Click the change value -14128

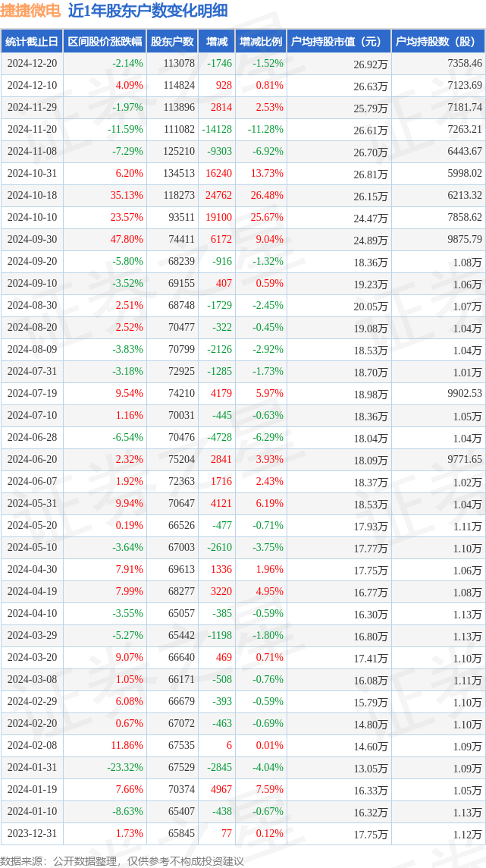[216, 130]
